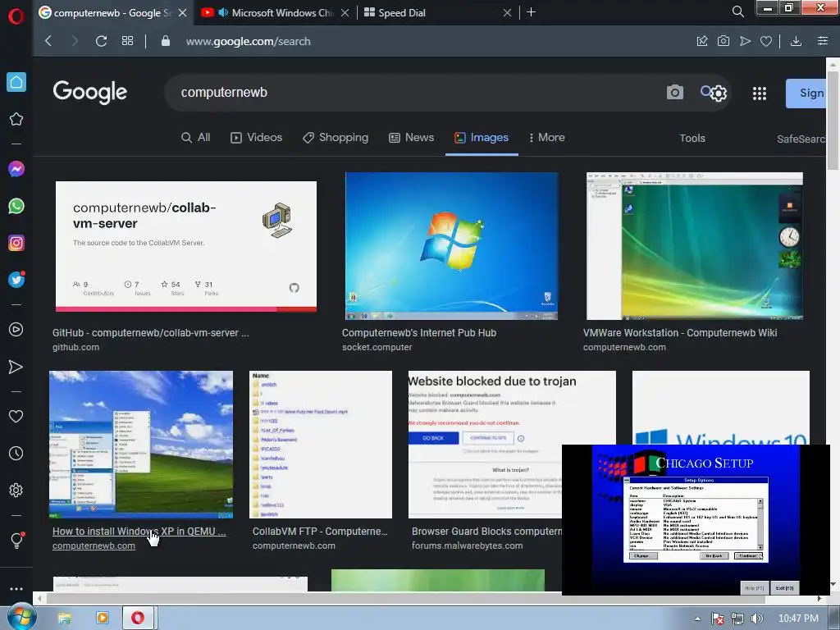Open Windows Explorer from taskbar
The image size is (840, 630).
[64, 619]
